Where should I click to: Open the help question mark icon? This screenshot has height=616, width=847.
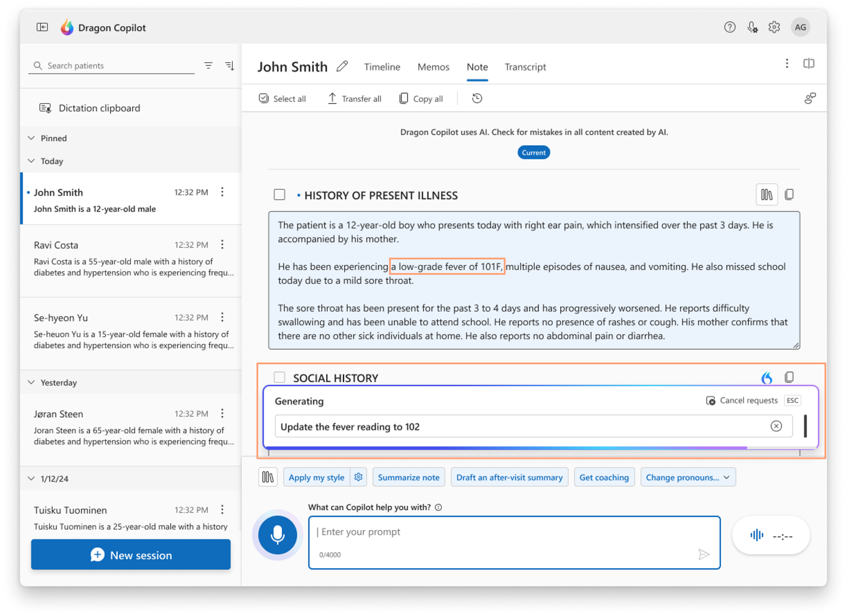[730, 27]
